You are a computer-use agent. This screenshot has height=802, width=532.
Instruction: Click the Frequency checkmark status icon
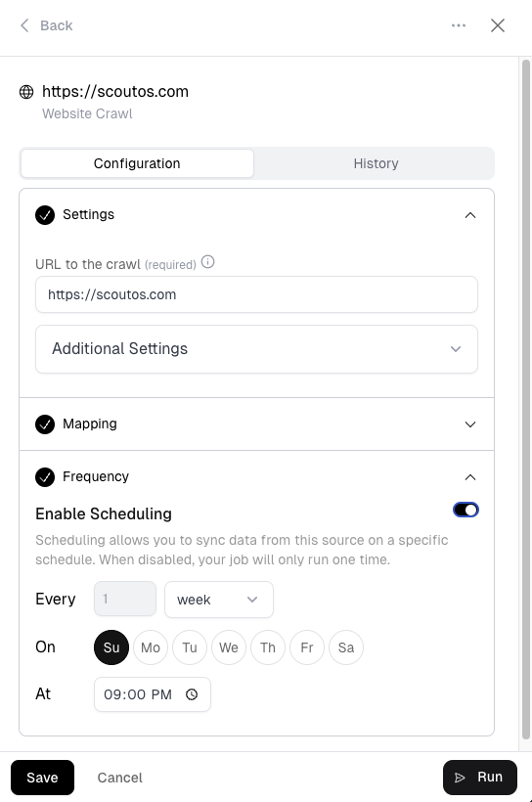(x=45, y=477)
